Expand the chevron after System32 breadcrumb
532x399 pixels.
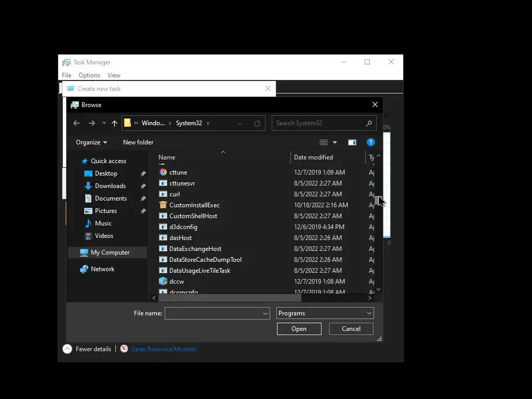coord(208,123)
